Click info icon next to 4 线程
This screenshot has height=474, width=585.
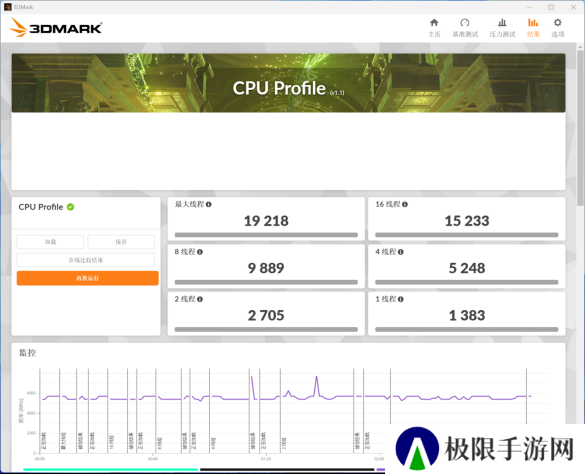tap(400, 252)
